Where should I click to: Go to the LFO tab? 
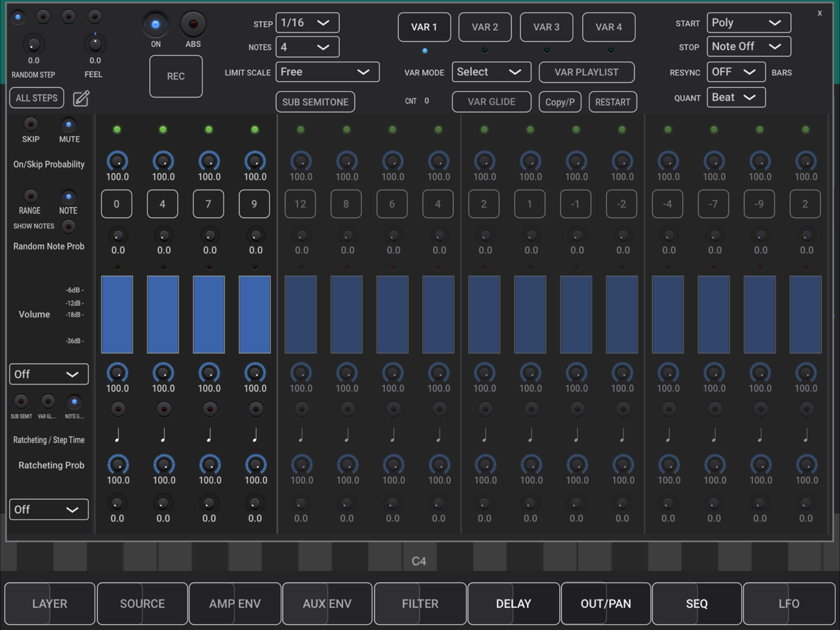[x=789, y=604]
